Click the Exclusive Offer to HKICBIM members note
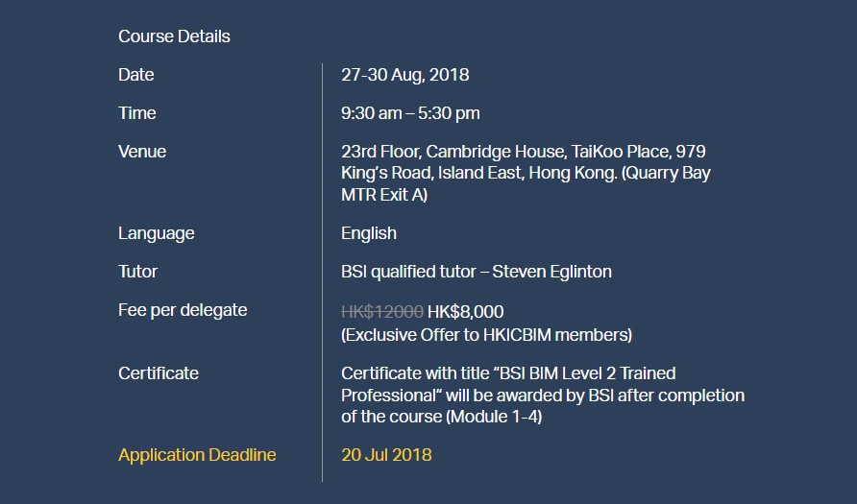 (486, 335)
